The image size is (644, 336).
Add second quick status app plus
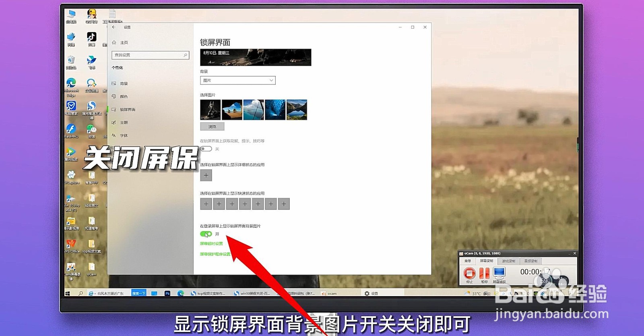tap(219, 204)
